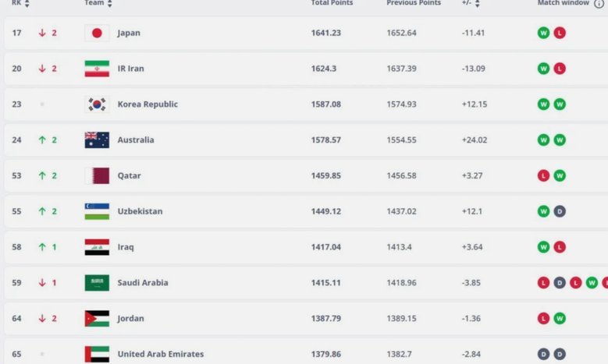Click the Japan flag icon

[97, 33]
